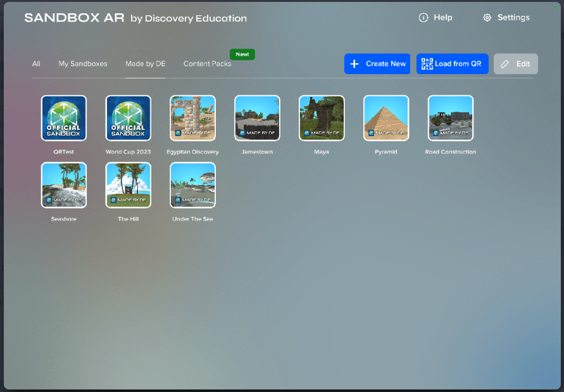Click the by Discovery Education text
Viewport: 564px width, 392px height.
(x=189, y=18)
